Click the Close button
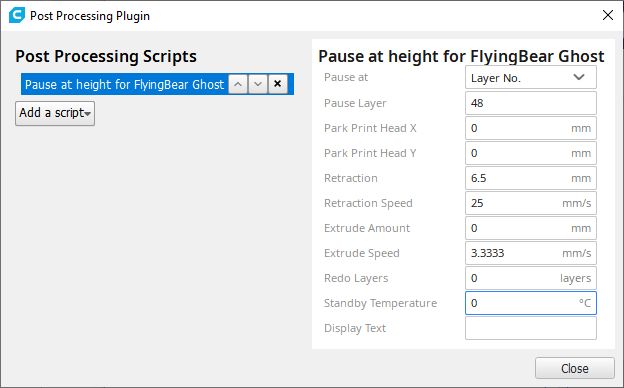 click(x=575, y=368)
